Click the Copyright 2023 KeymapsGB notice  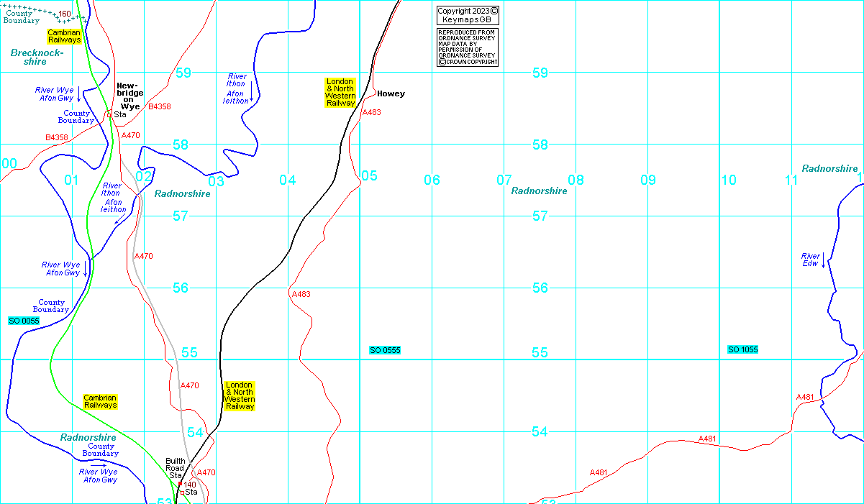click(x=468, y=16)
